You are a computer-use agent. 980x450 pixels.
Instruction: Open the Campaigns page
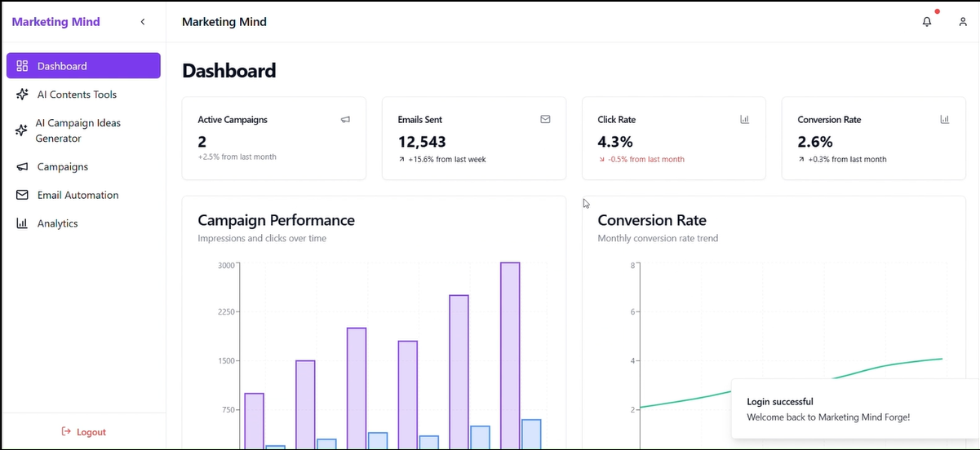[62, 166]
